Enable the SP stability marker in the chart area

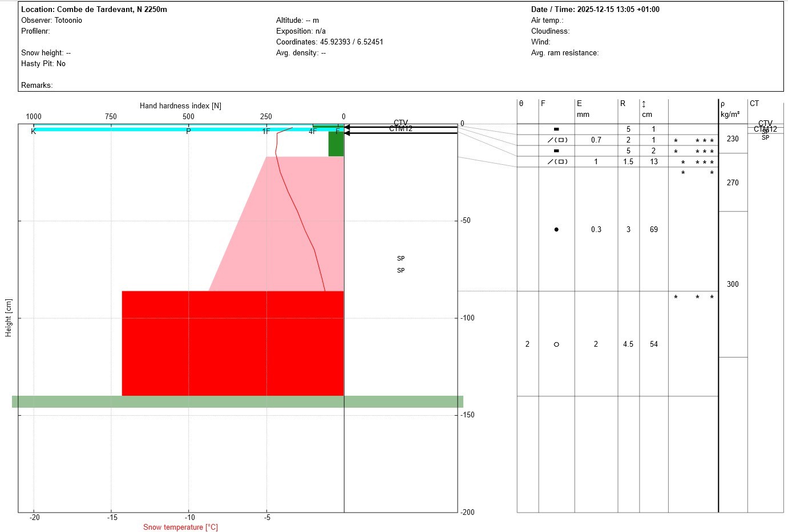(x=401, y=258)
